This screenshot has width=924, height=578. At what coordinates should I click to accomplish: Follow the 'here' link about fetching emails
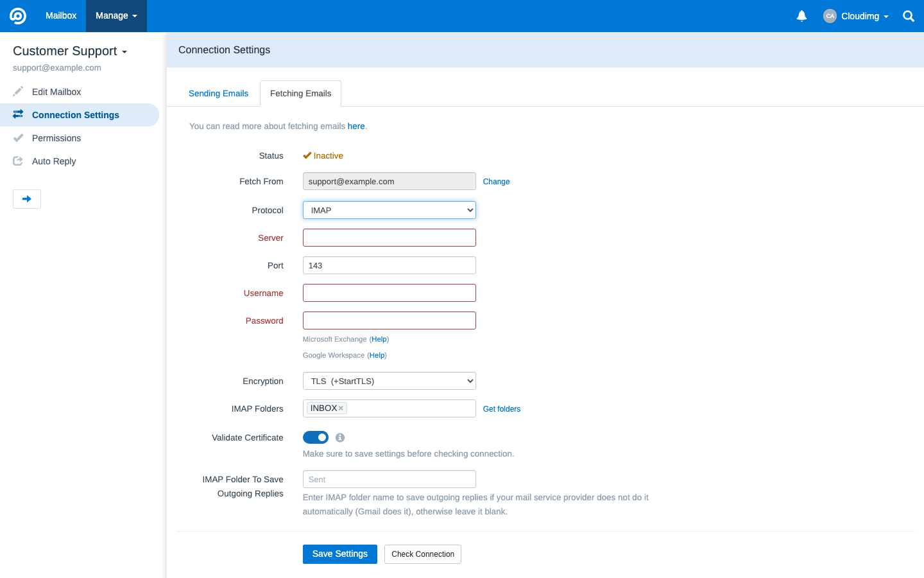tap(356, 127)
